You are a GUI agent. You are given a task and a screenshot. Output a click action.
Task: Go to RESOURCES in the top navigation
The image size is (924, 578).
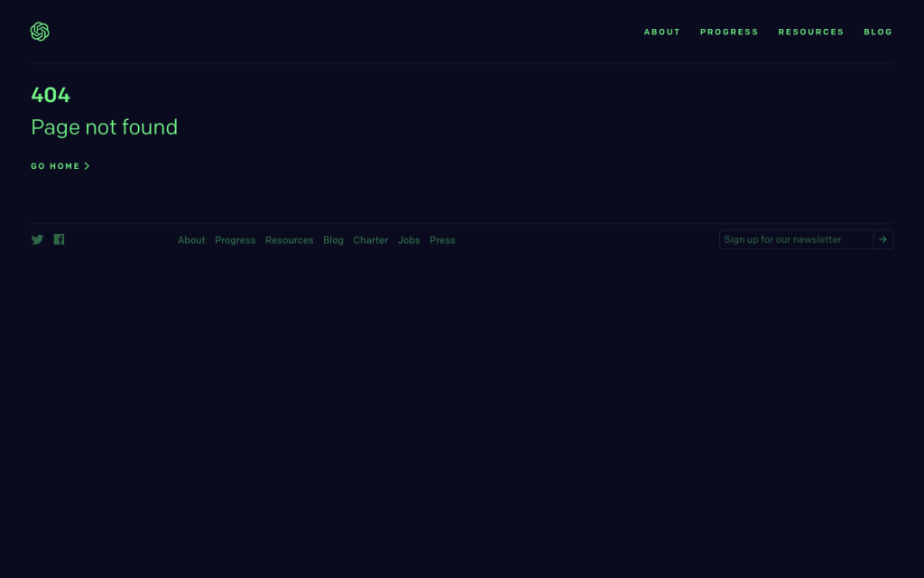pos(810,32)
